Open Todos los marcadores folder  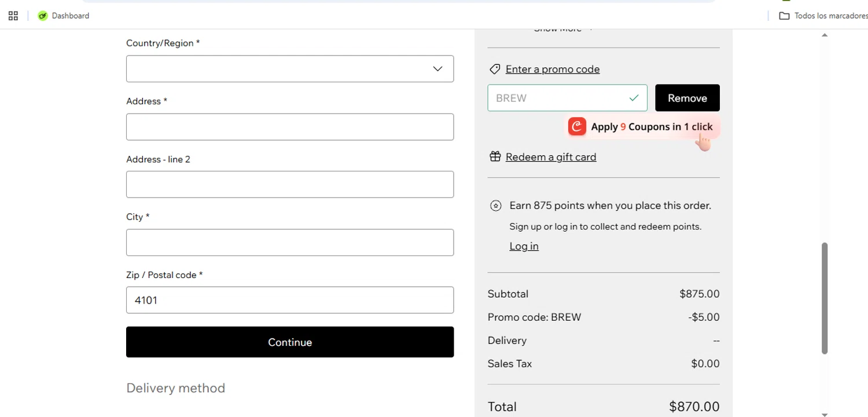(823, 16)
